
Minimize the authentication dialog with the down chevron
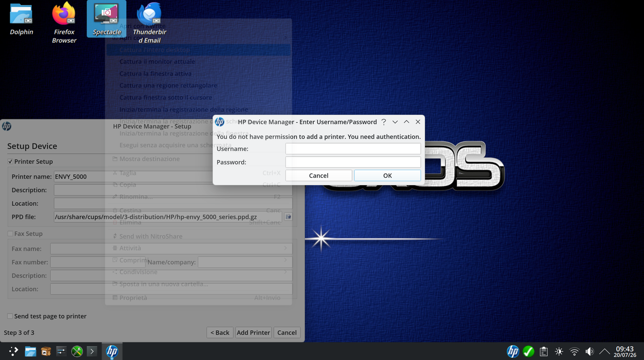point(395,122)
